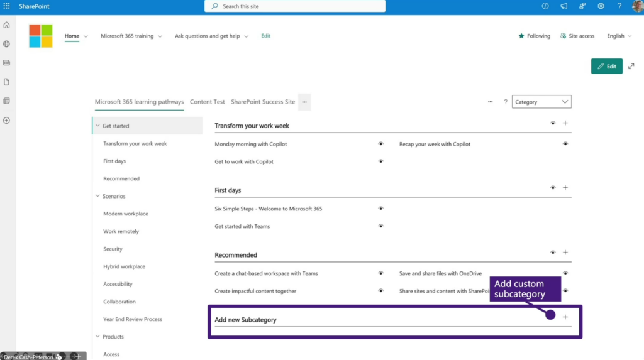Open the settings gear in header
Image resolution: width=644 pixels, height=360 pixels.
[601, 6]
